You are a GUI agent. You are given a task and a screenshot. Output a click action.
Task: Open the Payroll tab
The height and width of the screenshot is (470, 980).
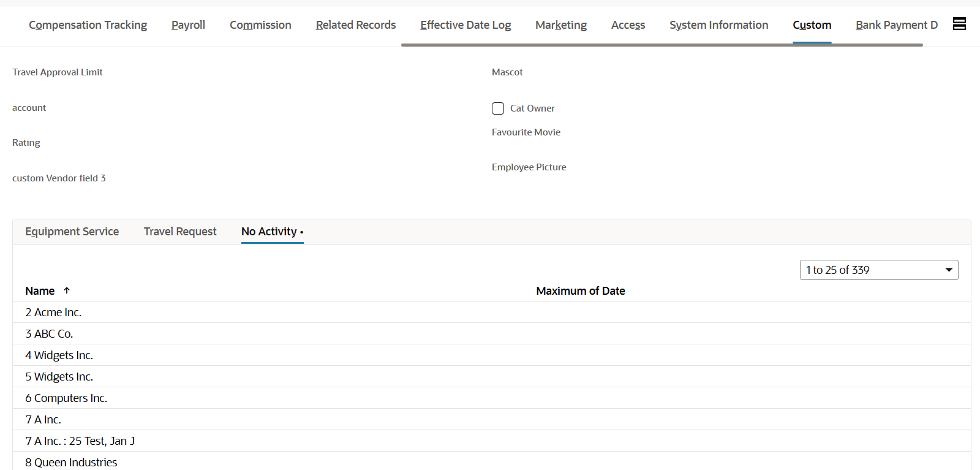coord(188,25)
